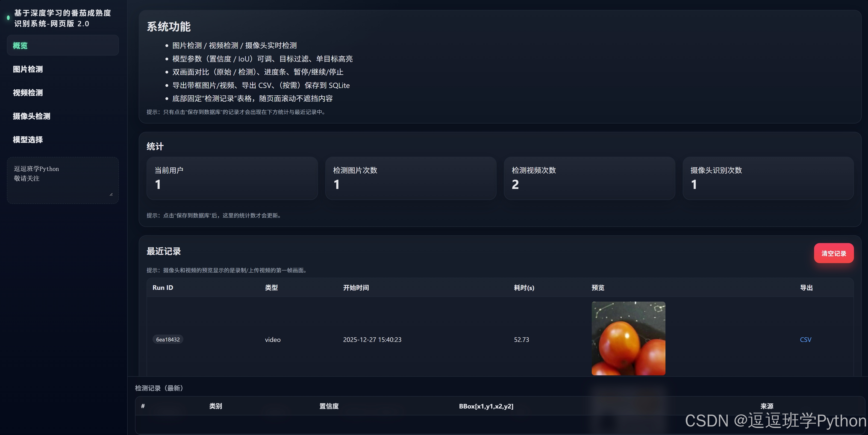This screenshot has height=435, width=868.
Task: Click the textarea resize handle corner
Action: point(111,194)
